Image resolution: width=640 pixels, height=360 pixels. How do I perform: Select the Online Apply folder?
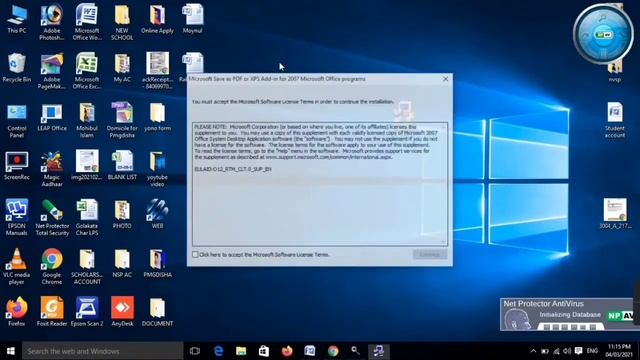[x=157, y=19]
